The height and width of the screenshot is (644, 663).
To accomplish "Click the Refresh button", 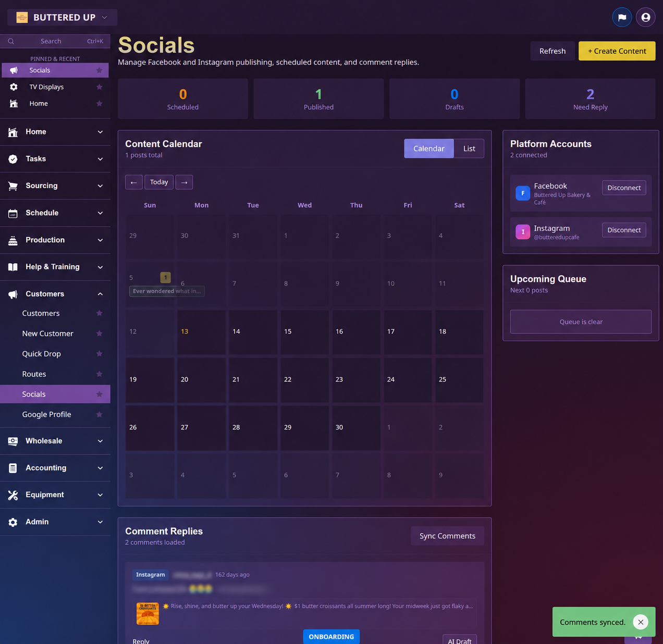I will coord(552,51).
